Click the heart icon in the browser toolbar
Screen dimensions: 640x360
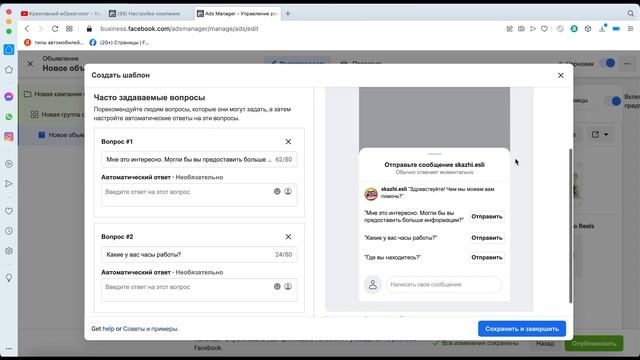click(544, 29)
